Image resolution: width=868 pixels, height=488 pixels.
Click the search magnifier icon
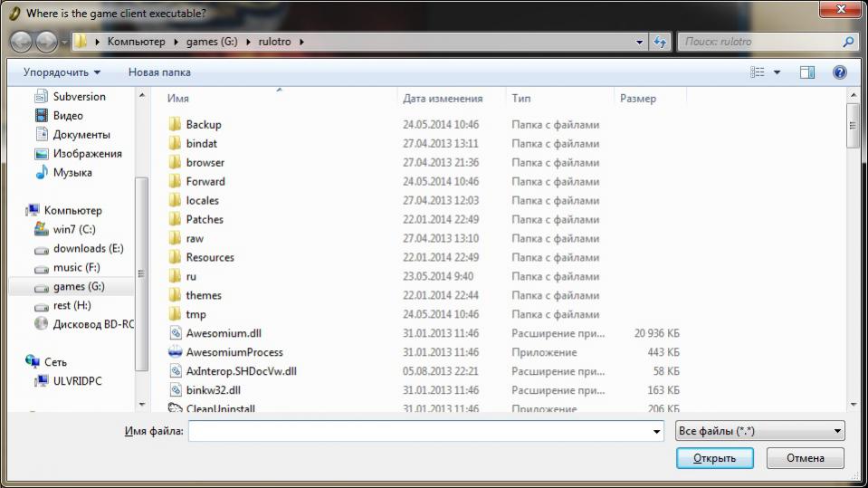click(848, 42)
